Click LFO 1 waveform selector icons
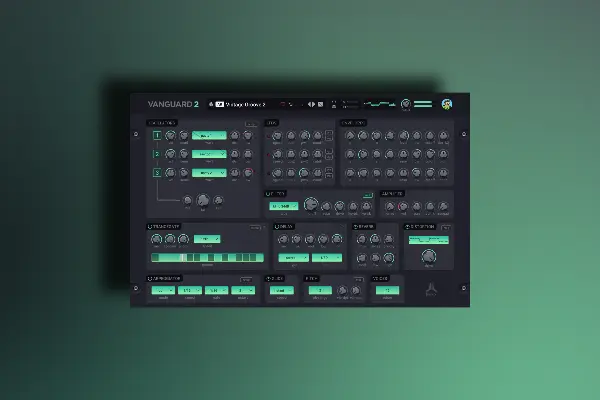The image size is (600, 400). (x=329, y=136)
